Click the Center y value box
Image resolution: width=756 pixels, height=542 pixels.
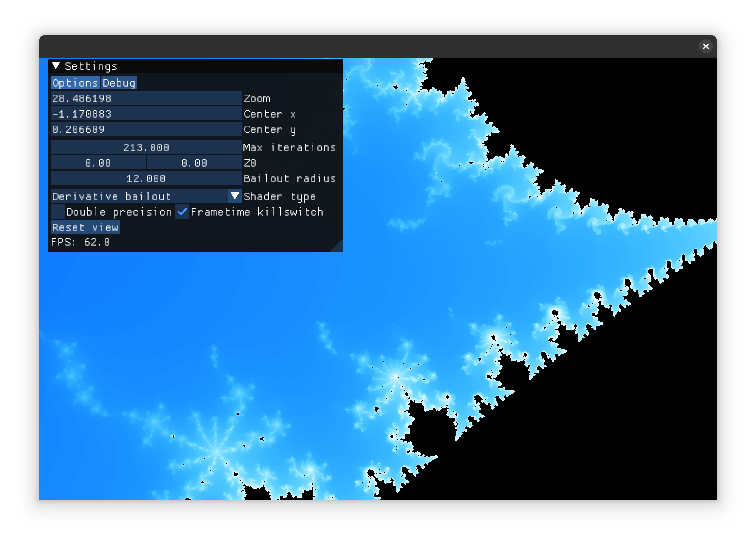pyautogui.click(x=146, y=129)
